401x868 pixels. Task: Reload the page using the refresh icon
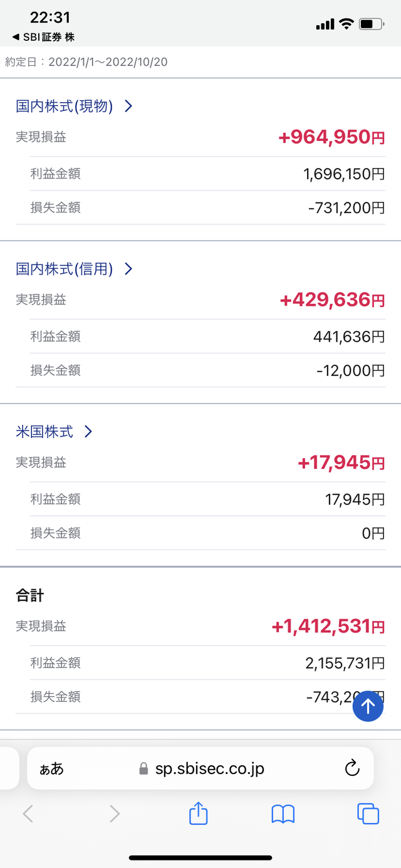point(352,768)
